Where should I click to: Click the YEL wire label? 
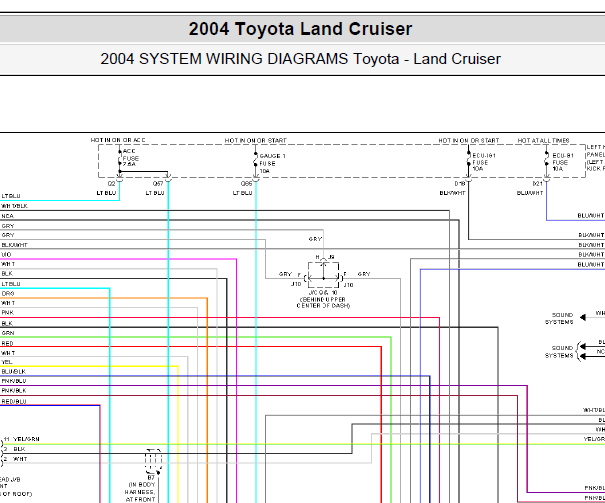[7, 362]
